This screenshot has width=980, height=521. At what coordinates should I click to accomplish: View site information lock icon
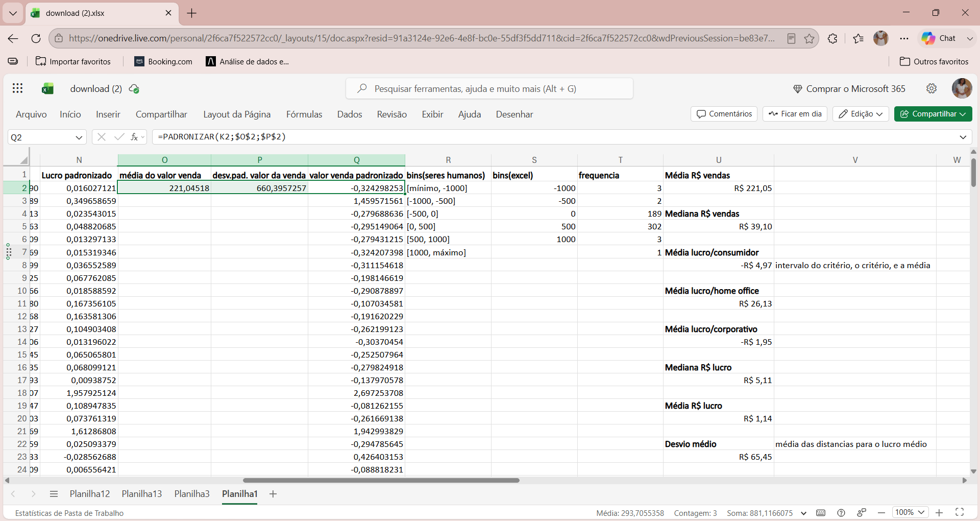pos(59,38)
